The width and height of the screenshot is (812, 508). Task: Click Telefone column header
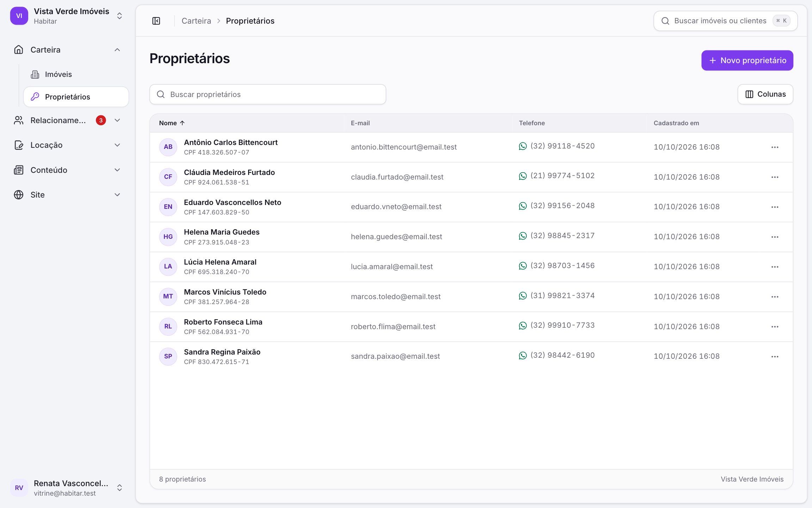(x=532, y=123)
